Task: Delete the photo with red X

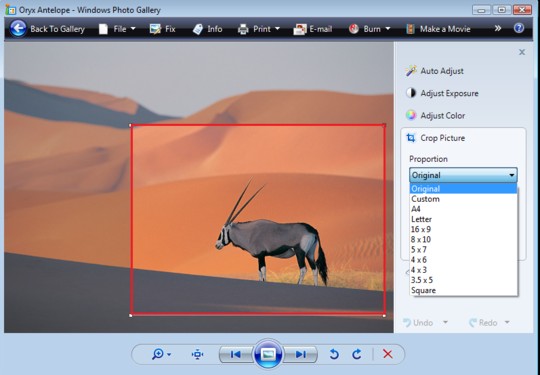Action: (x=388, y=354)
